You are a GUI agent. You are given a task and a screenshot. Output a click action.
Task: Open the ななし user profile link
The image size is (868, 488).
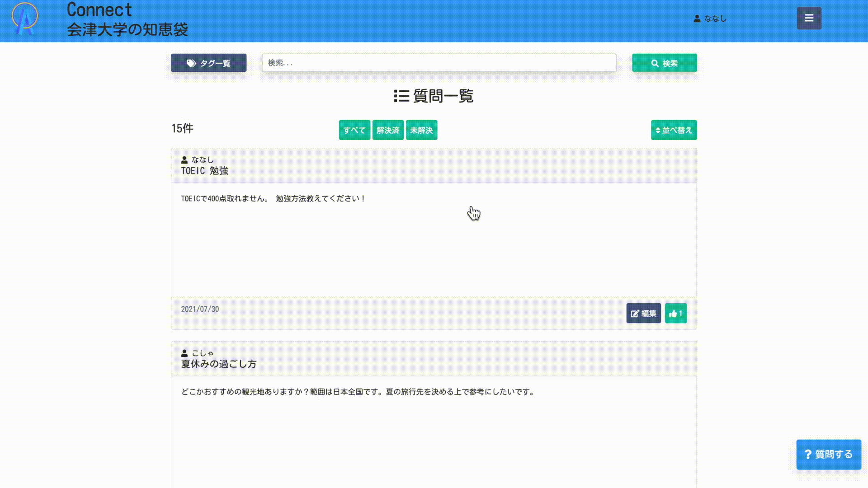[x=710, y=19]
